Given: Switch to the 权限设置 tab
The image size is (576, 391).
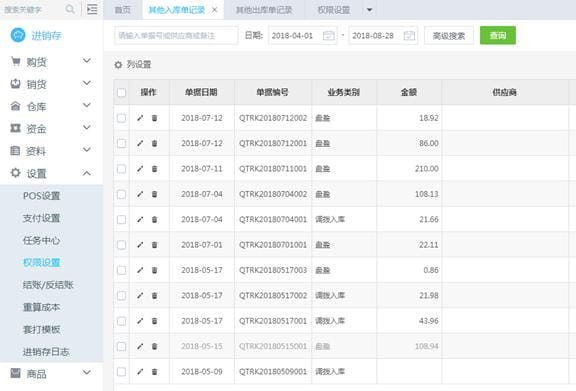Looking at the screenshot, I should 334,10.
